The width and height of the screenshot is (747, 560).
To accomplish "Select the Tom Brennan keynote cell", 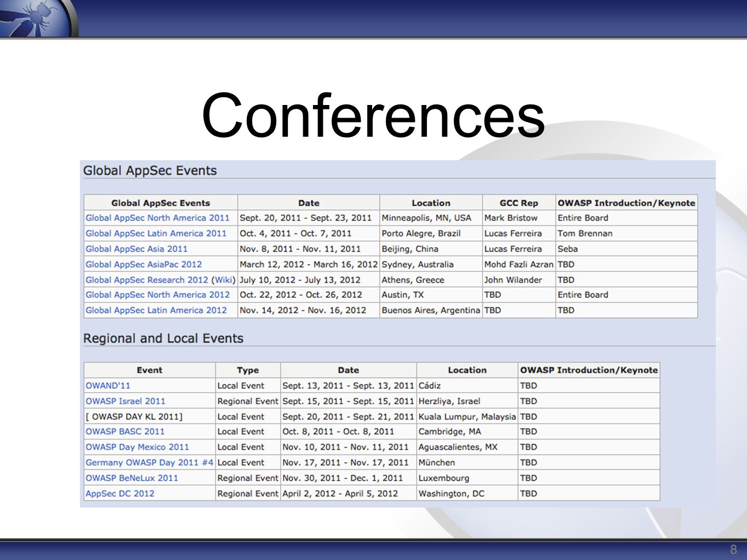I will (627, 233).
